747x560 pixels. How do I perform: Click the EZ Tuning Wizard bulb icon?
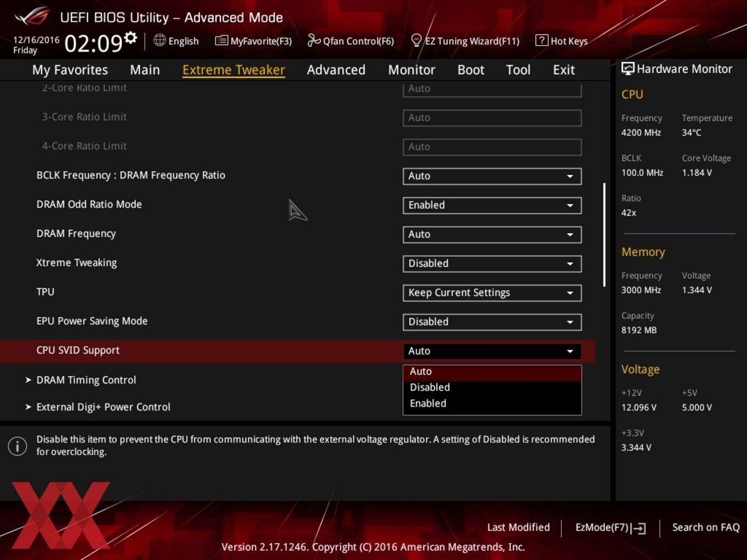pos(416,40)
